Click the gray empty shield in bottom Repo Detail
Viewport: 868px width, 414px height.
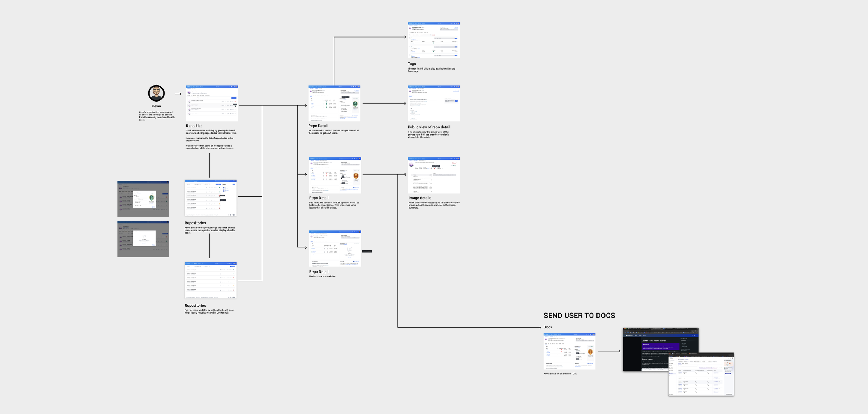click(350, 250)
